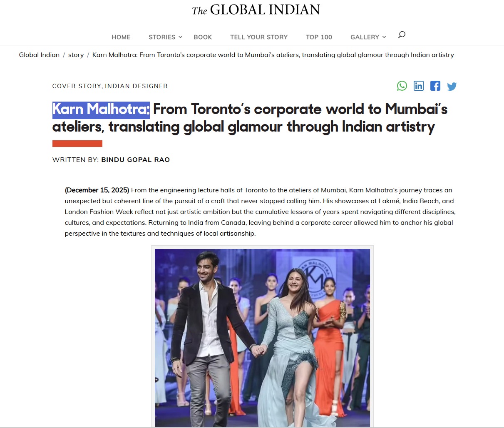Open the search magnifier icon
Image resolution: width=504 pixels, height=428 pixels.
tap(401, 35)
